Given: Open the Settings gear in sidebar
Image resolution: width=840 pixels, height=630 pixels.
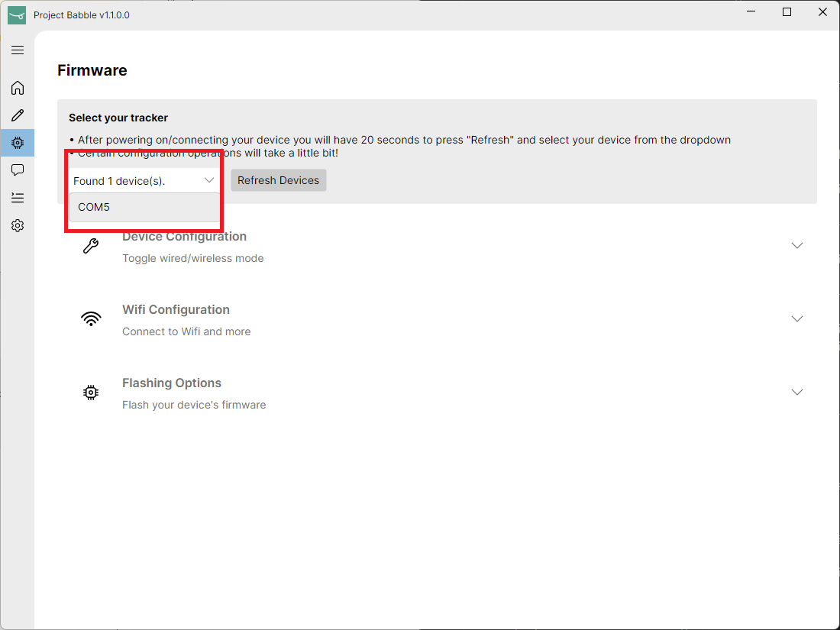Looking at the screenshot, I should (17, 225).
